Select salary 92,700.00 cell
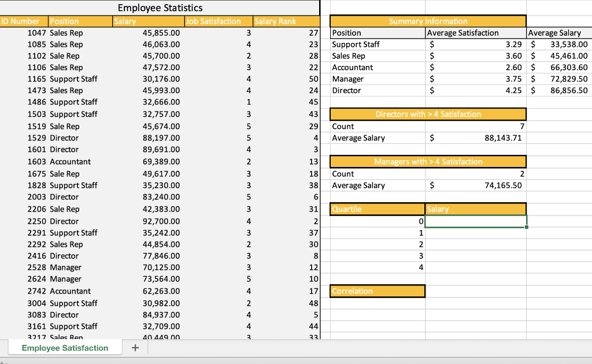Viewport: 592px width, 364px height. [149, 221]
